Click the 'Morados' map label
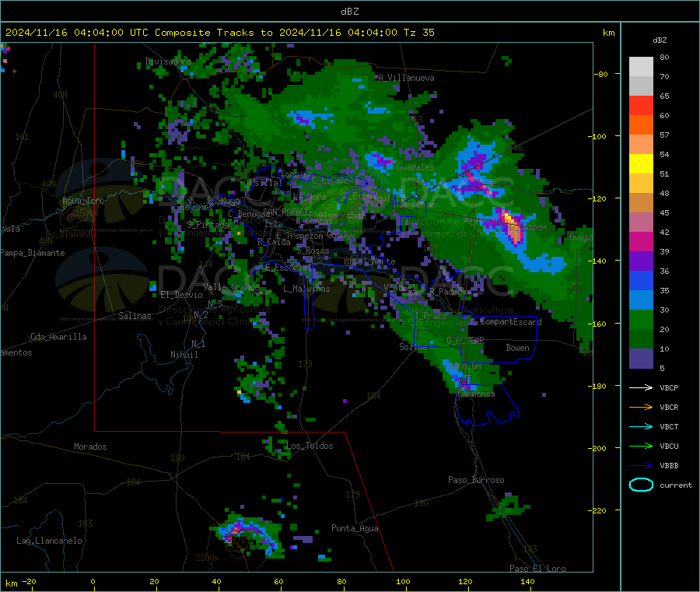 [90, 447]
